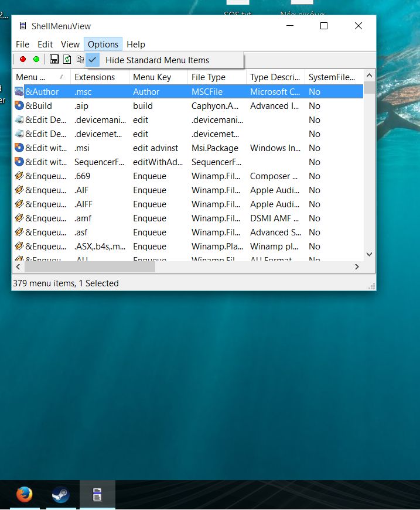Click the Refresh toolbar icon
The image size is (420, 510).
(x=67, y=59)
